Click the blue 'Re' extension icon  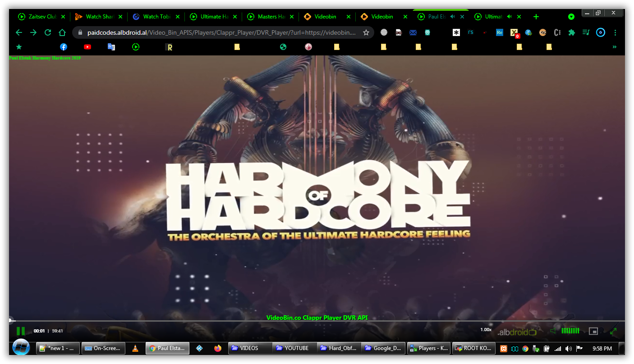[500, 32]
